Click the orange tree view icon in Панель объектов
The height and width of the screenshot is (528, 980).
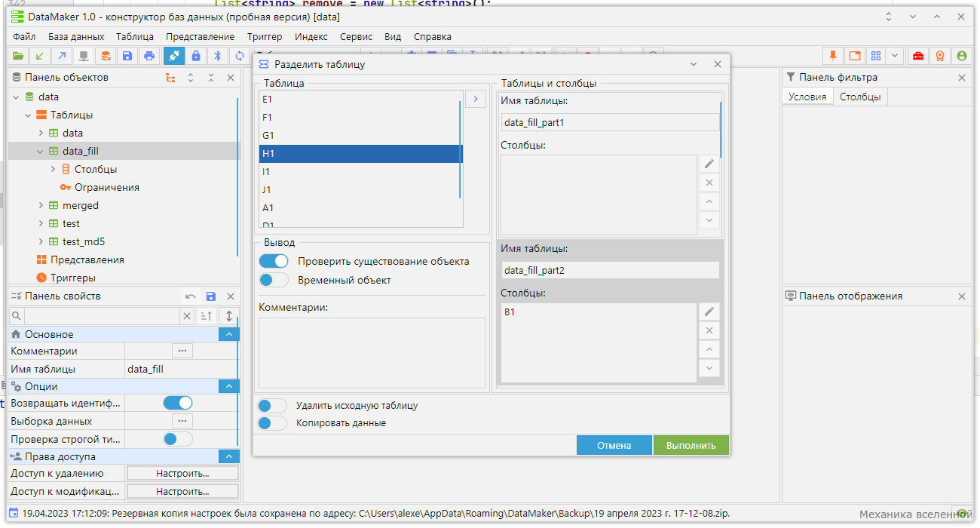coord(170,78)
